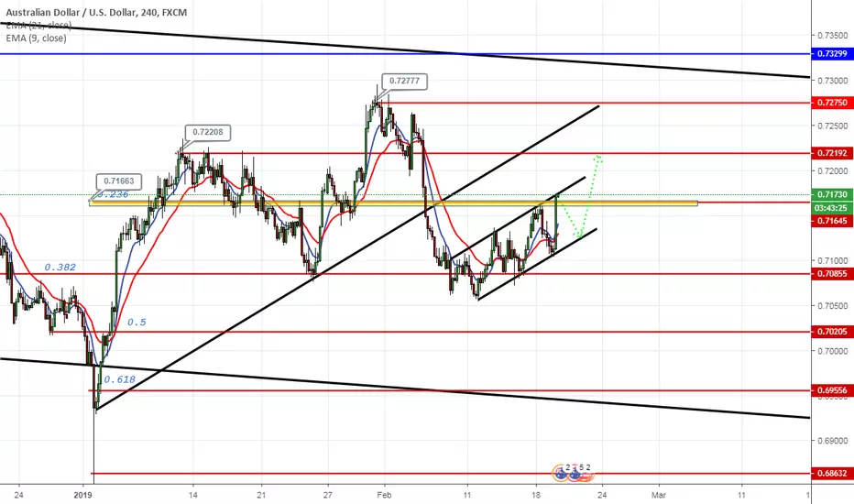Click the 0.70500 price axis tick
Image resolution: width=854 pixels, height=504 pixels.
tap(833, 306)
